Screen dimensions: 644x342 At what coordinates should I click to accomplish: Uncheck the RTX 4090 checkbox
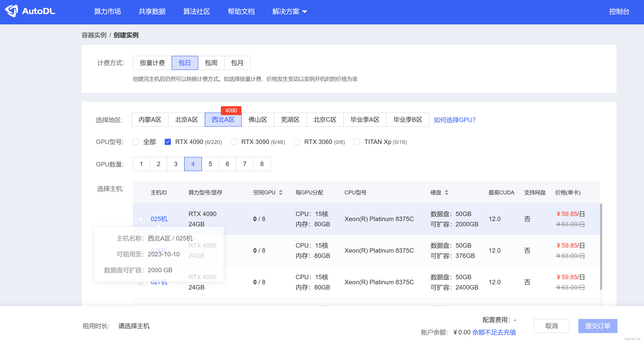coord(168,142)
